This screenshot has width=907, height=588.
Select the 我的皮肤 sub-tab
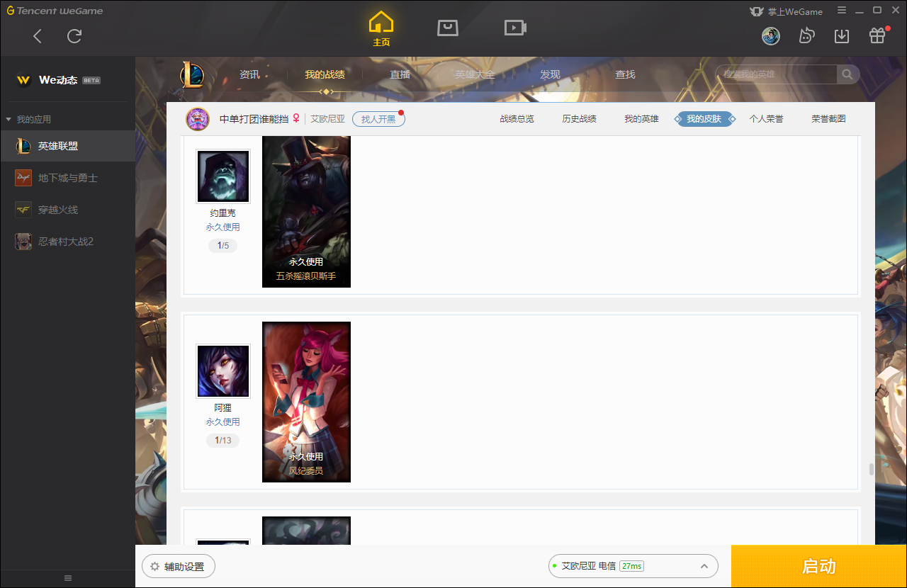tap(704, 119)
